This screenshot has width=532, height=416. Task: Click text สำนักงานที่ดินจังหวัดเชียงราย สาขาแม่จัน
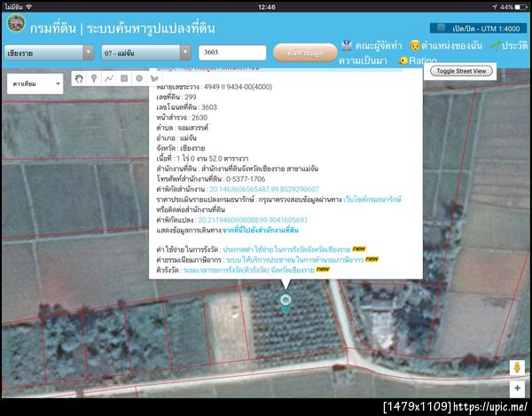pos(260,169)
